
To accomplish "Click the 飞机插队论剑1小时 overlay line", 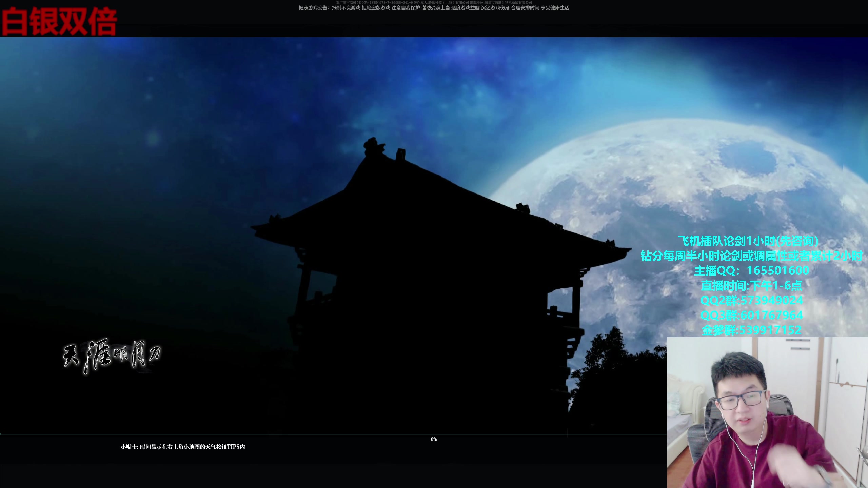I will [748, 241].
